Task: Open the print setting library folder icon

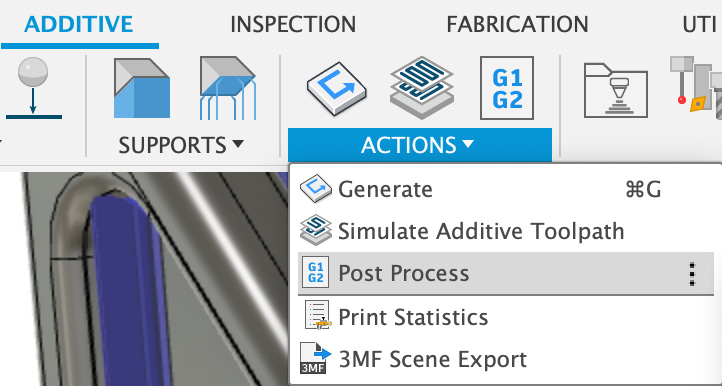Action: click(x=616, y=90)
